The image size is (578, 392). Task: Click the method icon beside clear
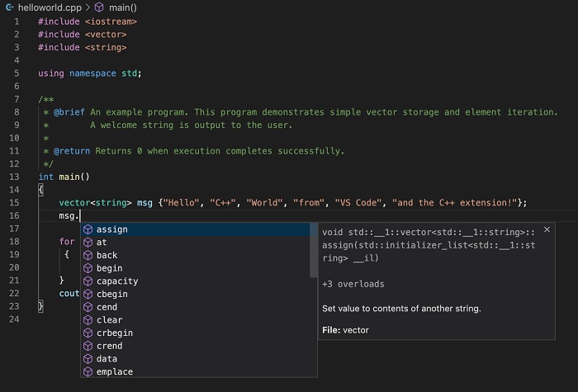(x=88, y=320)
